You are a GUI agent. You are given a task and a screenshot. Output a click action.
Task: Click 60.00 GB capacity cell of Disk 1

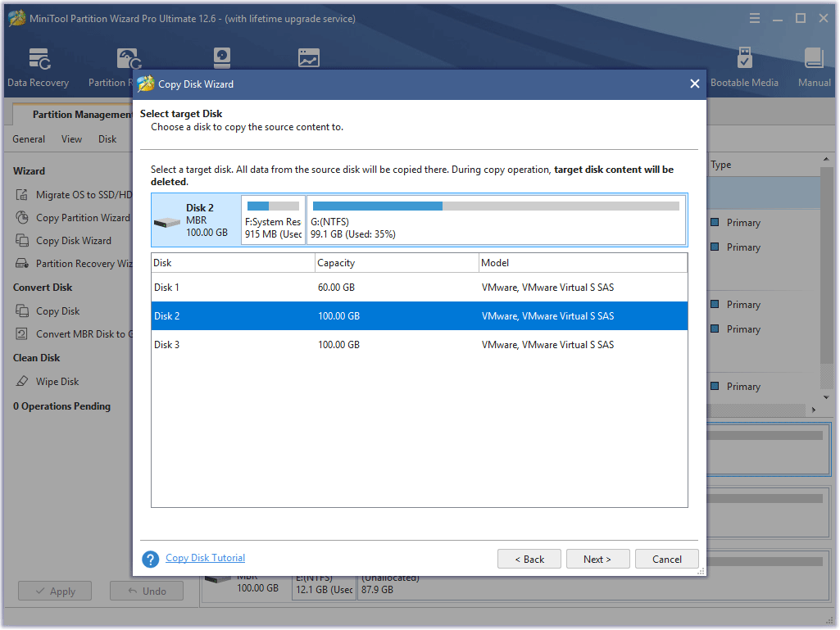(x=337, y=288)
